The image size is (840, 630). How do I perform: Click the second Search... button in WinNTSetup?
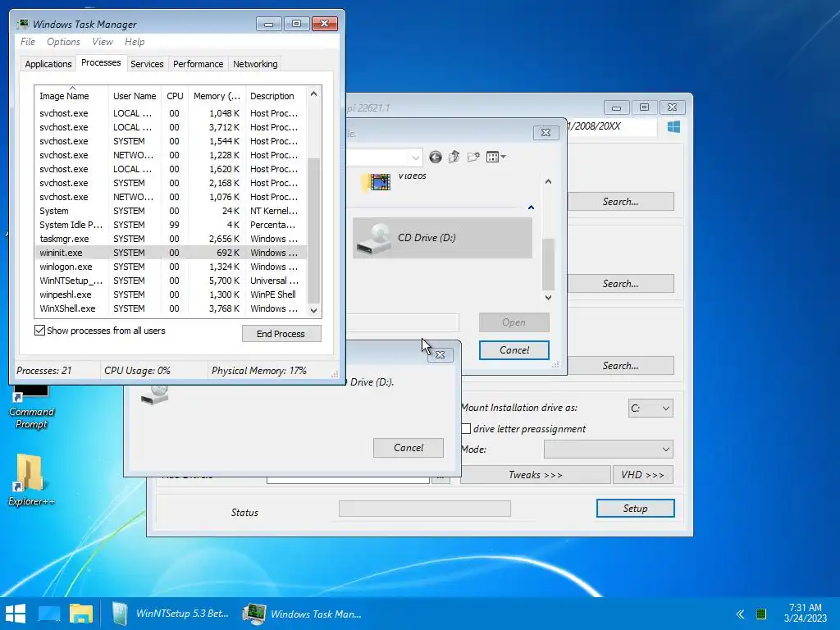[620, 283]
